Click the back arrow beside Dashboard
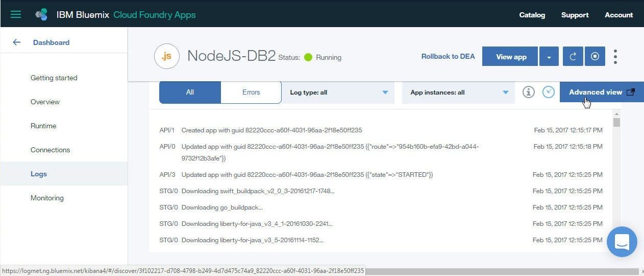644x276 pixels. pos(17,42)
